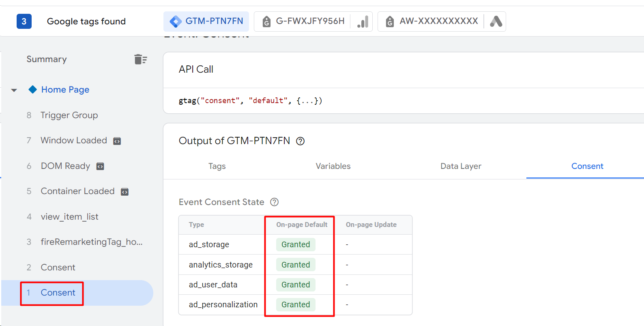Select the AW-XXXXXXXXXX tag chip
Image resolution: width=644 pixels, height=326 pixels.
tap(432, 22)
